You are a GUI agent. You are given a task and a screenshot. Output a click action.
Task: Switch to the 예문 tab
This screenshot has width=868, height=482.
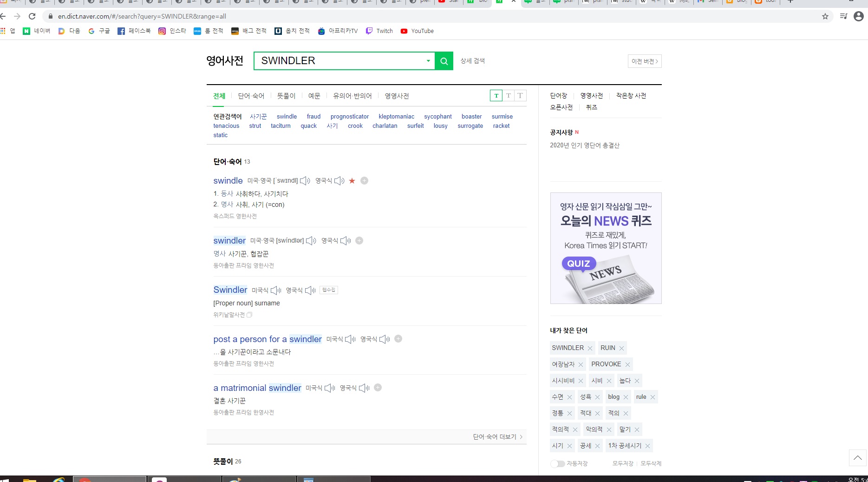point(314,96)
